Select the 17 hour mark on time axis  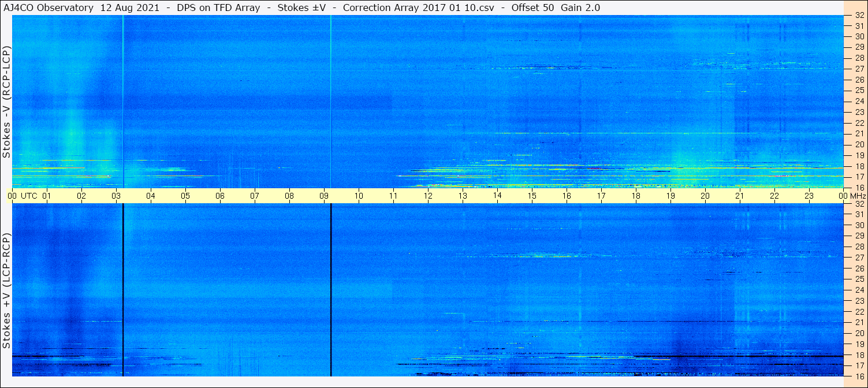pos(601,196)
